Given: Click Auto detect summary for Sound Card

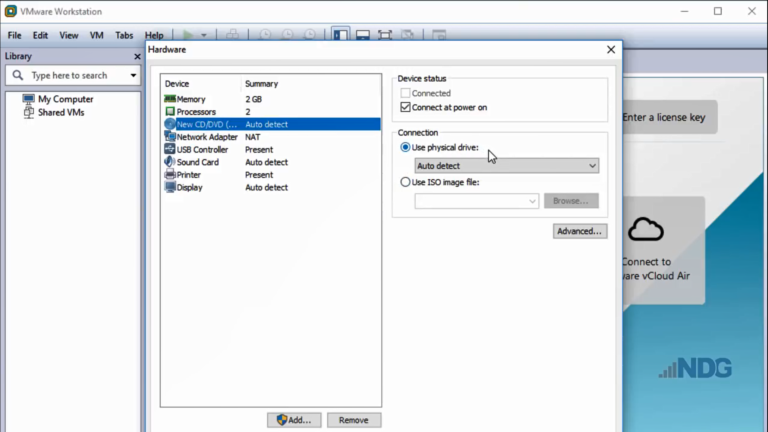Looking at the screenshot, I should (266, 162).
